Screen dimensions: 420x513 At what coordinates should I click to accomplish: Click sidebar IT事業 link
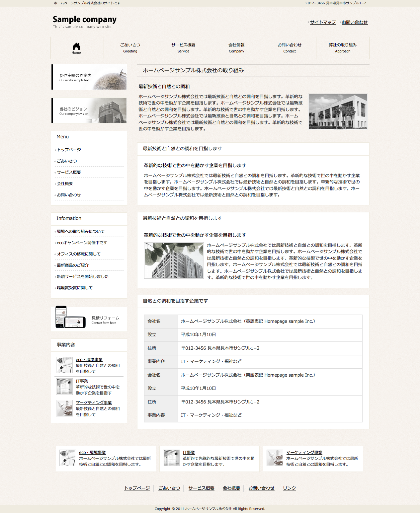pyautogui.click(x=82, y=381)
